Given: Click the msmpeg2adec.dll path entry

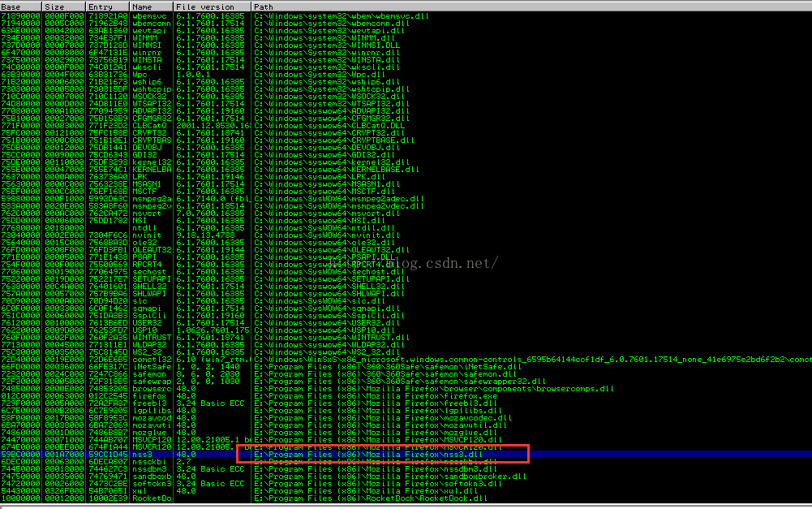Looking at the screenshot, I should tap(339, 199).
